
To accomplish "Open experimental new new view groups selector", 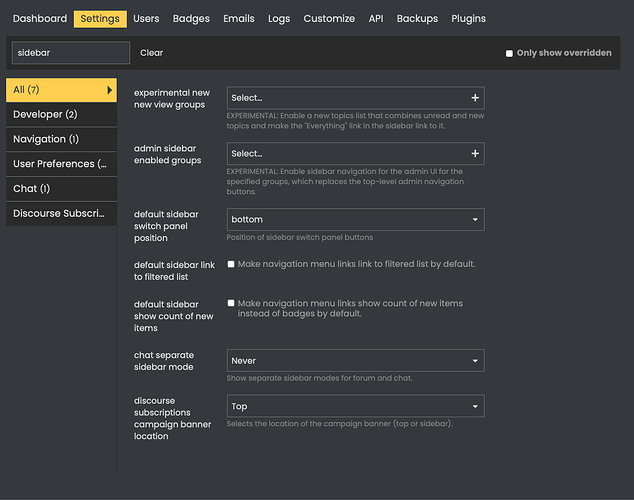I will 355,98.
